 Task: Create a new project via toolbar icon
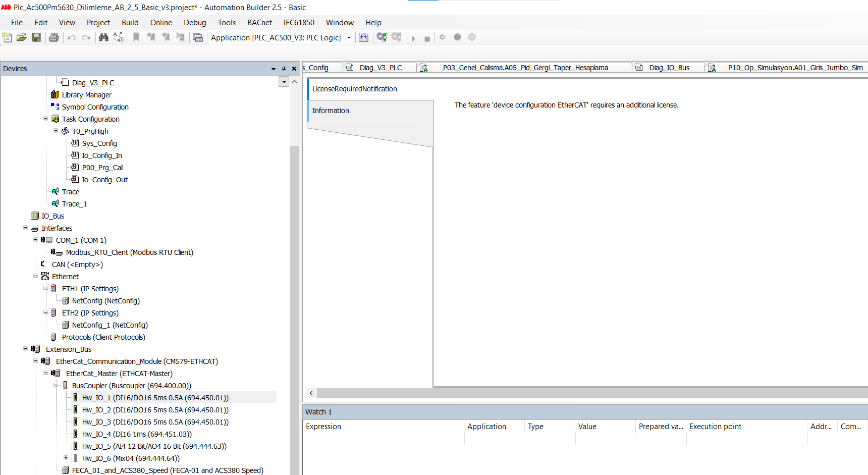(x=7, y=37)
